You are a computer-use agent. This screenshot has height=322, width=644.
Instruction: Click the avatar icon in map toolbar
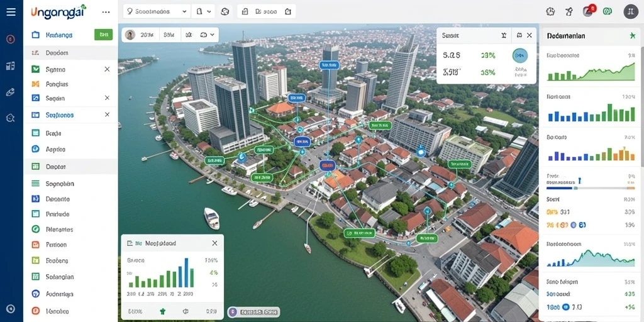[x=130, y=35]
